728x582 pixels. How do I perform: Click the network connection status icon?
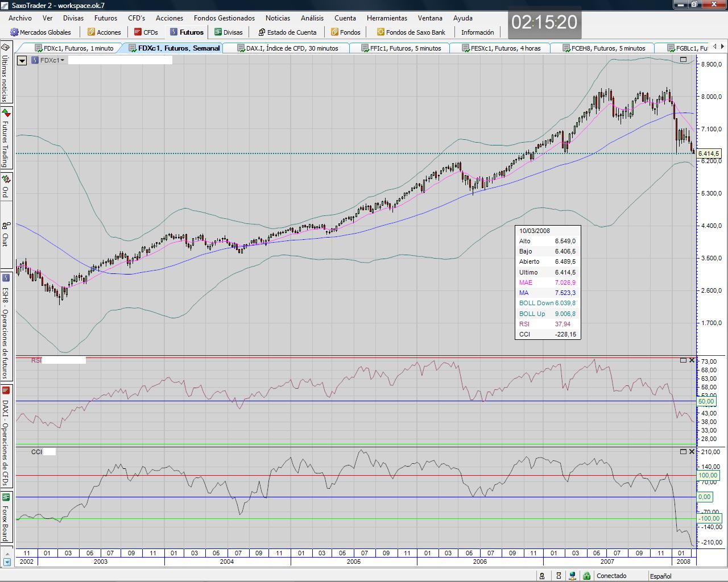(573, 576)
